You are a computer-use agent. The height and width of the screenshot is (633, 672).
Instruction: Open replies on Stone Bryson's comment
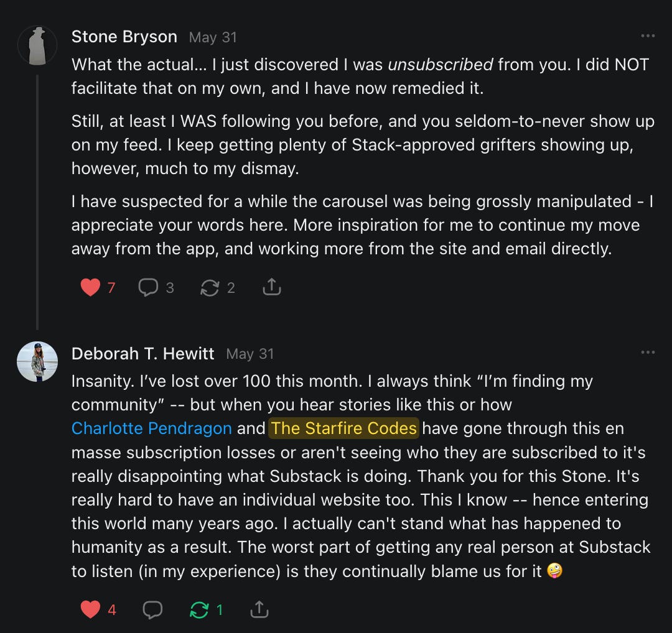[148, 287]
